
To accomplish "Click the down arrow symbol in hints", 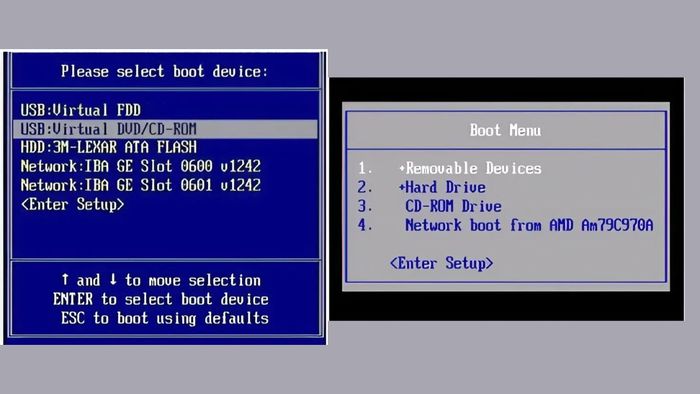I will click(113, 280).
